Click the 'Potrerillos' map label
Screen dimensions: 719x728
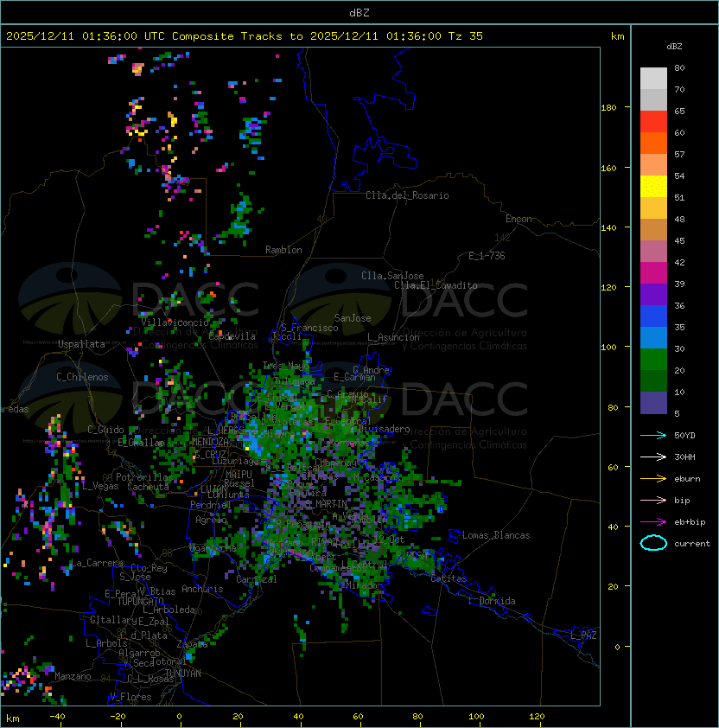point(144,477)
